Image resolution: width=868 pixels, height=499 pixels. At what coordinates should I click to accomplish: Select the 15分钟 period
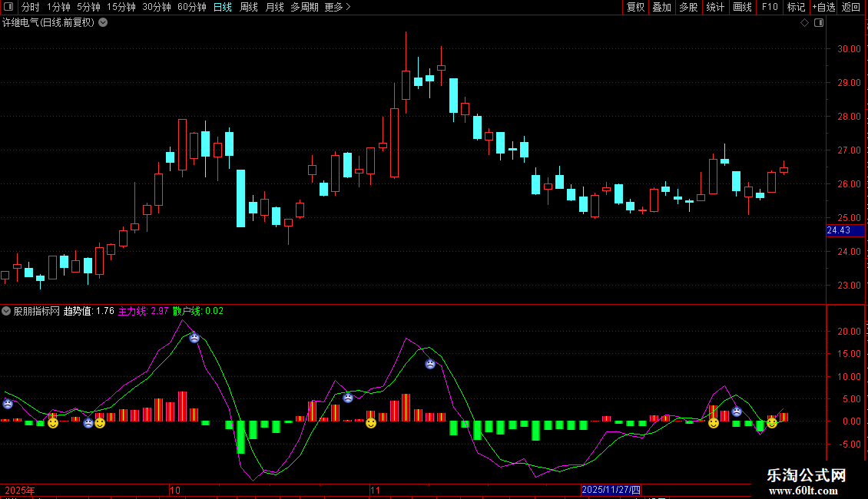[x=121, y=7]
